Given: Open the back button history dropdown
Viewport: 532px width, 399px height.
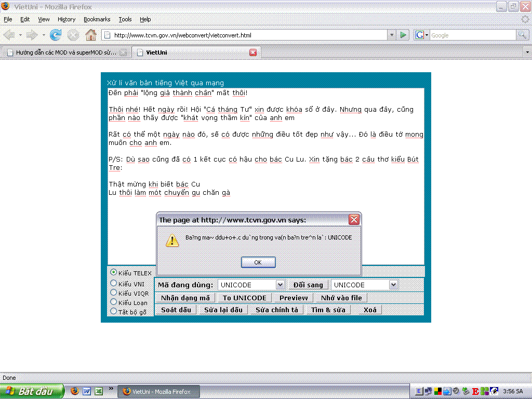Looking at the screenshot, I should [x=20, y=35].
